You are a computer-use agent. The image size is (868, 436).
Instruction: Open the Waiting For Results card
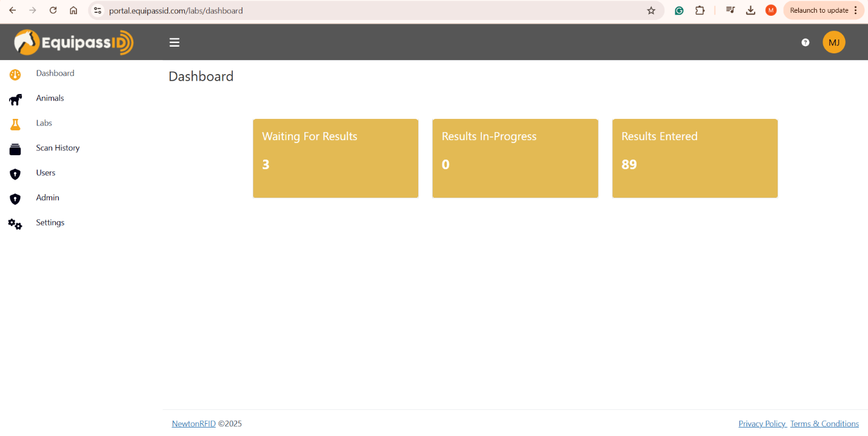[335, 158]
